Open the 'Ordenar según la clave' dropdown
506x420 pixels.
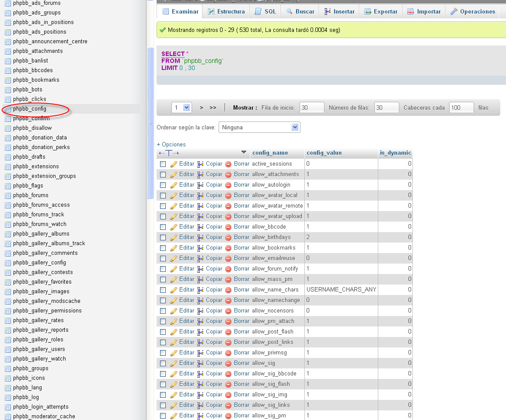(259, 128)
